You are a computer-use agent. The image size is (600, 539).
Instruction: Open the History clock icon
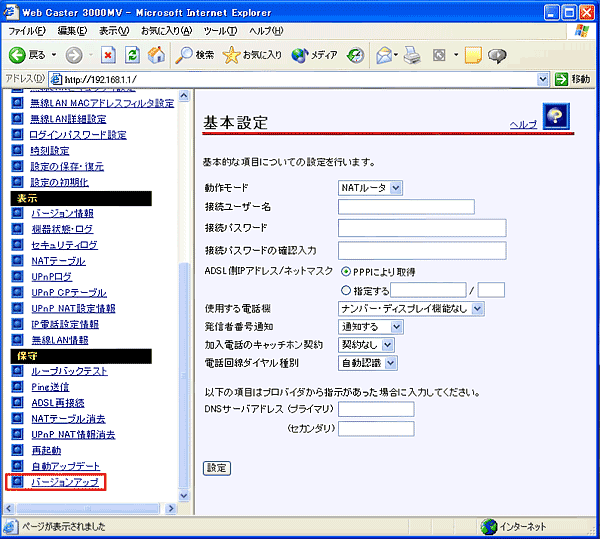[x=355, y=55]
